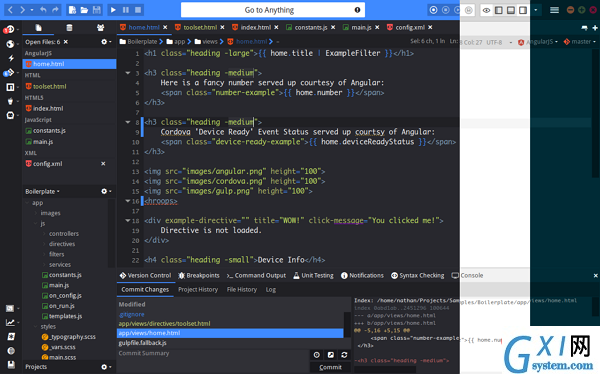Toggle the right side pane layout button
This screenshot has height=374, width=600.
[523, 10]
